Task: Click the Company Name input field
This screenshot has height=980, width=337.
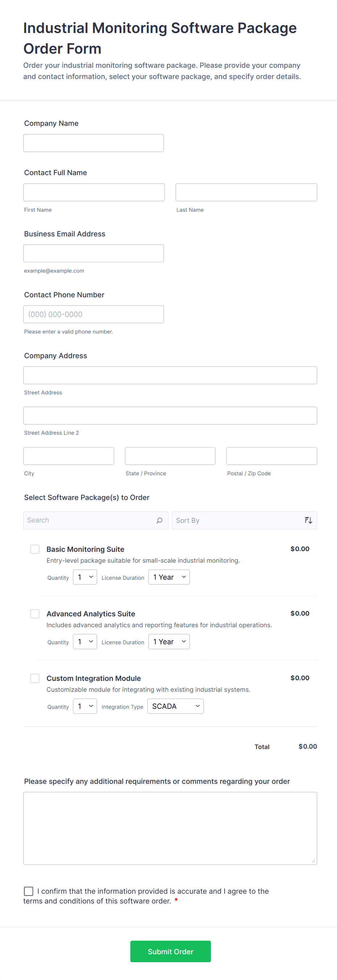Action: pos(93,143)
